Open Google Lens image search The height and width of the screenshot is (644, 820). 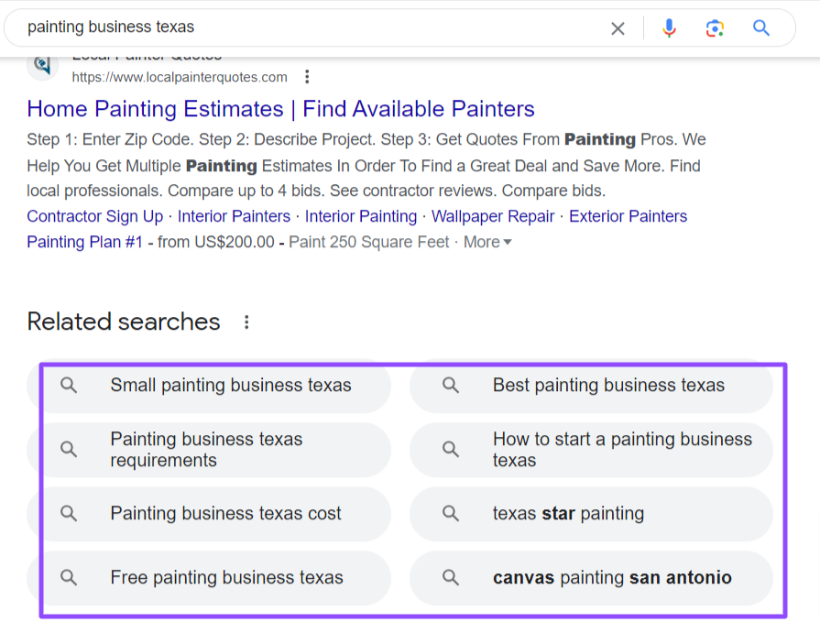(x=715, y=28)
